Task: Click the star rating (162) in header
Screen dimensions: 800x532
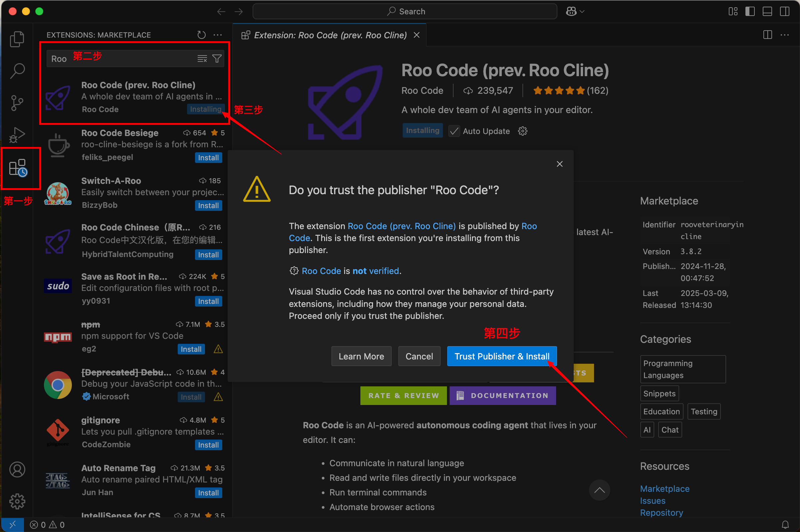Action: 570,90
